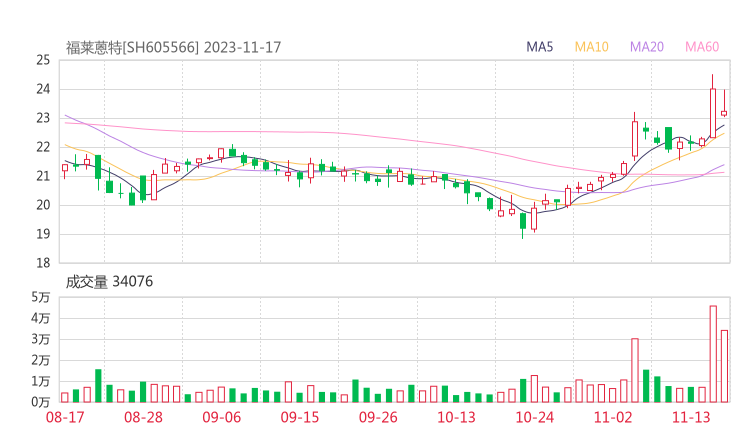740x440 pixels.
Task: Click the MA10 legend label
Action: click(591, 47)
